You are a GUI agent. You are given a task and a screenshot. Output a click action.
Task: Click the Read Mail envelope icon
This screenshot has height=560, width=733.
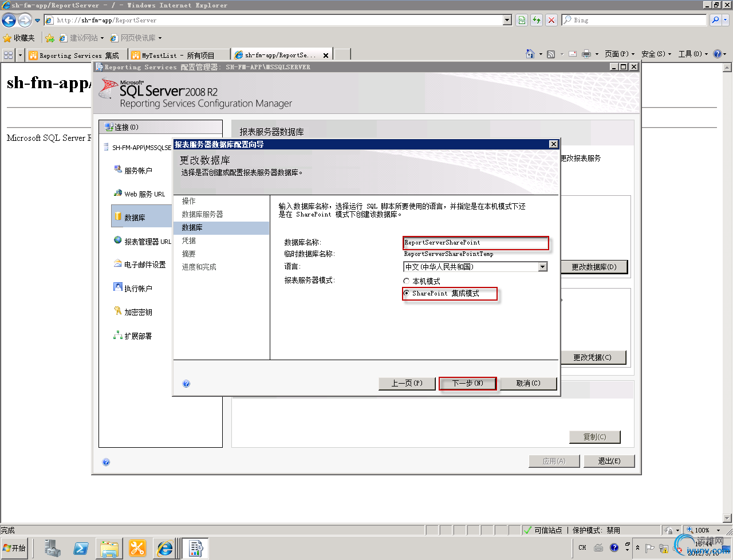pos(572,54)
